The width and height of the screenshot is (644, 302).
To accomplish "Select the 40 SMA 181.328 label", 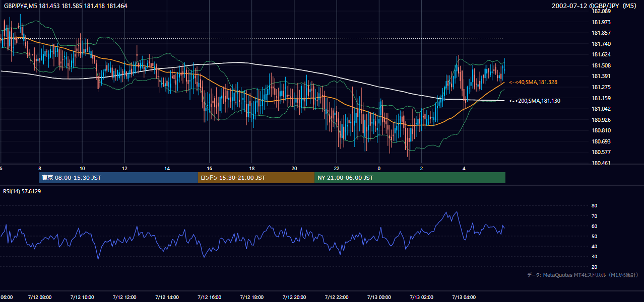I will pyautogui.click(x=533, y=82).
